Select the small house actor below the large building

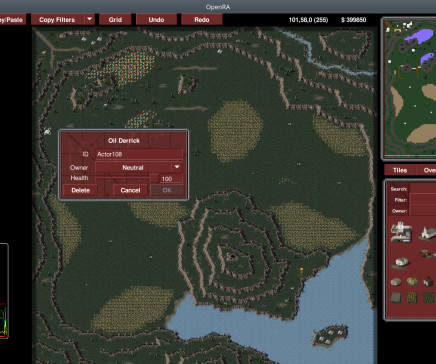401,262
